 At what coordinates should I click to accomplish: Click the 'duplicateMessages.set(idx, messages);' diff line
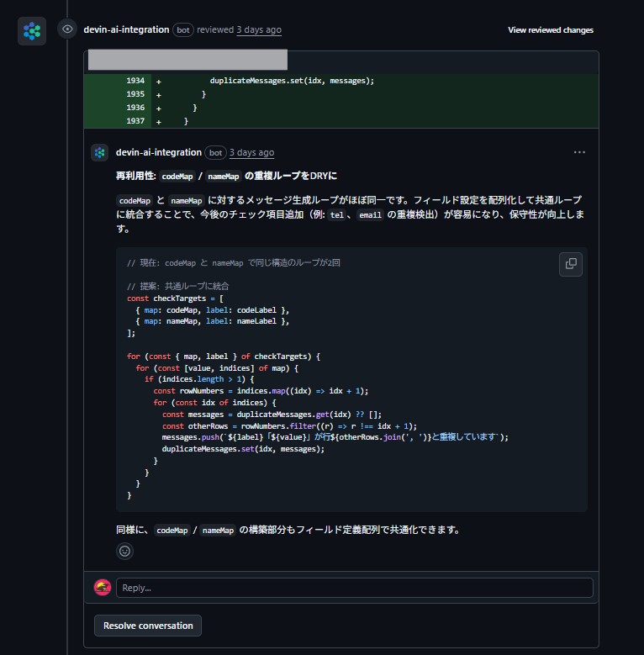(x=292, y=81)
